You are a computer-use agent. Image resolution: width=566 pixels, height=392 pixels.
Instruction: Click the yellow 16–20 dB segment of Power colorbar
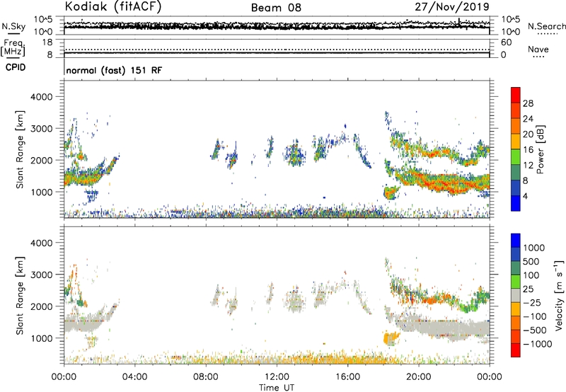[x=516, y=141]
